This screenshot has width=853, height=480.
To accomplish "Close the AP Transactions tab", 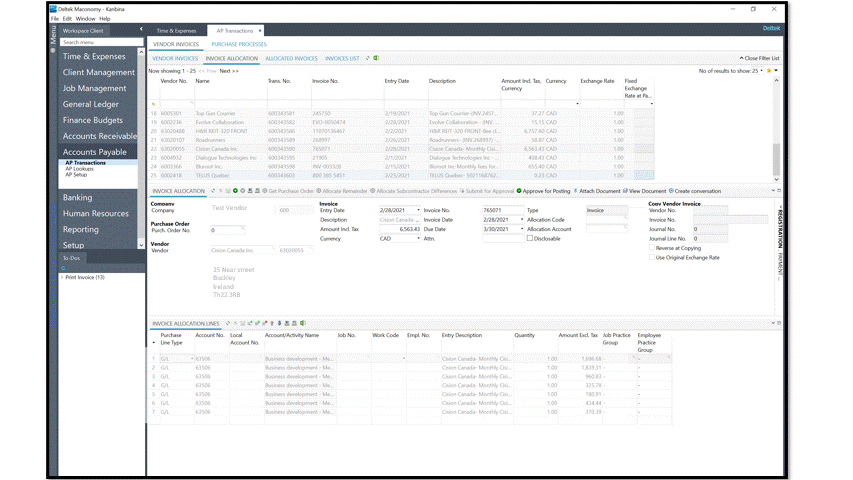I will coord(260,30).
